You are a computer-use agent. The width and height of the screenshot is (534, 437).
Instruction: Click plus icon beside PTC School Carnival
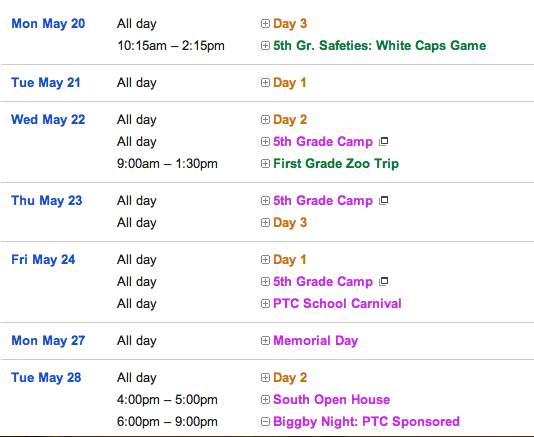pos(265,303)
